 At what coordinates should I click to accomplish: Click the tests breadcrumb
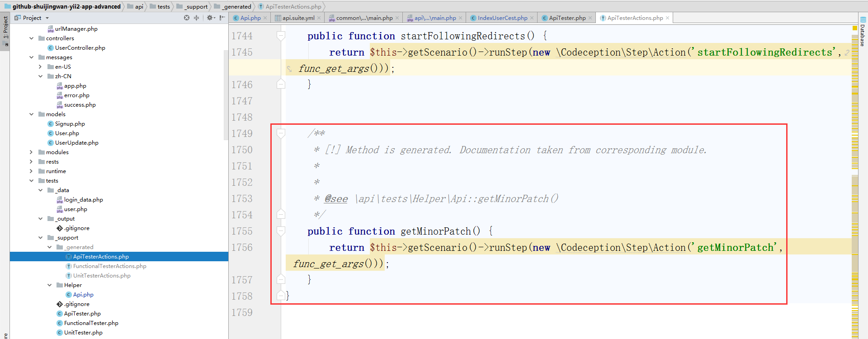160,6
